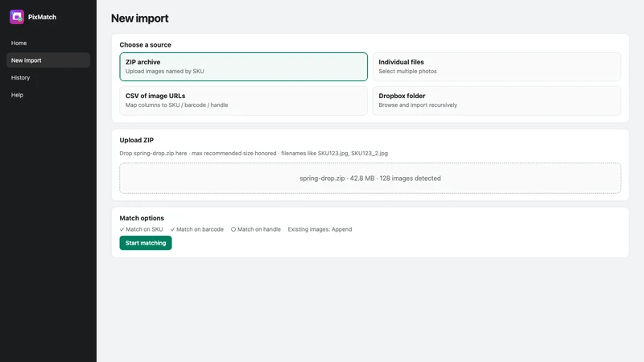
Task: Select New import in sidebar
Action: coord(48,60)
